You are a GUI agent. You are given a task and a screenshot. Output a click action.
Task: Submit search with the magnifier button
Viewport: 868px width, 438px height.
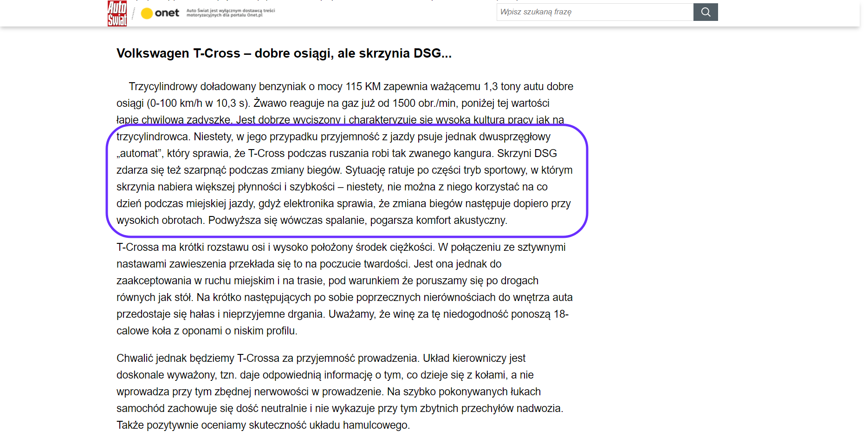coord(706,12)
